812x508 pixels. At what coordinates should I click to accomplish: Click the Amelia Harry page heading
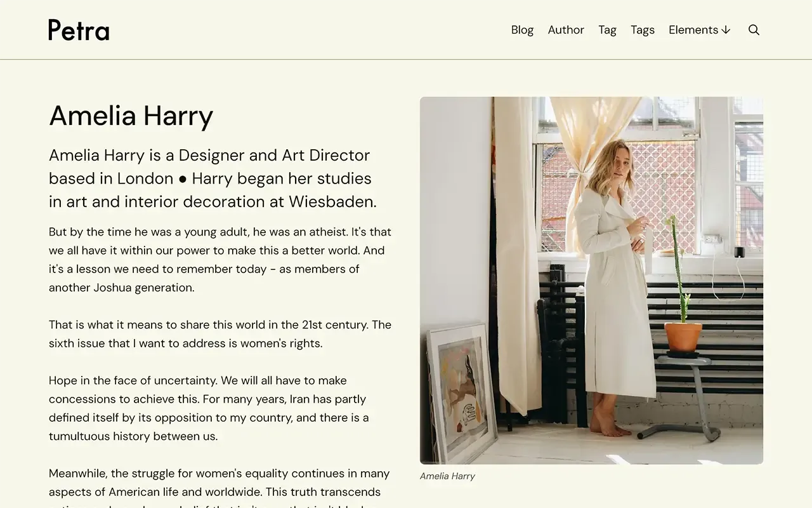(x=131, y=116)
